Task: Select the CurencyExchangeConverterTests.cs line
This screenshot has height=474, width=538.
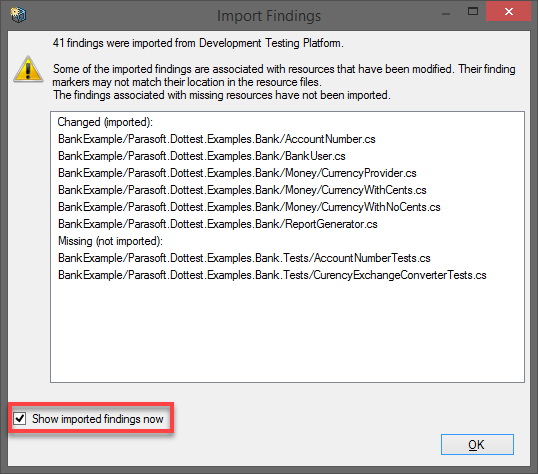Action: click(x=272, y=275)
